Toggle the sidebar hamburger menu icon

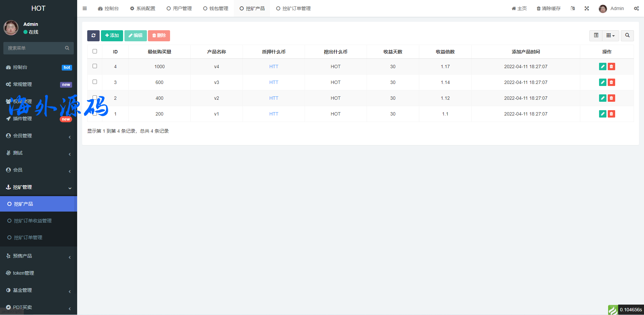pyautogui.click(x=85, y=8)
